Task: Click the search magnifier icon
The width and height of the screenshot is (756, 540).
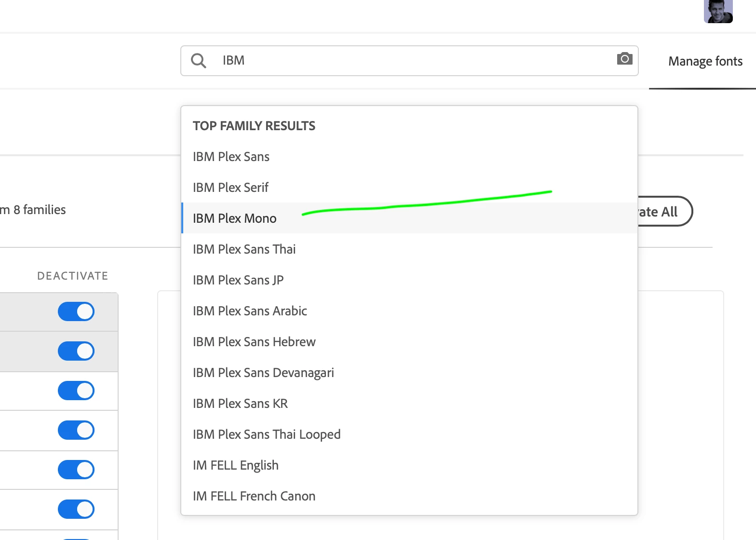Action: 198,61
